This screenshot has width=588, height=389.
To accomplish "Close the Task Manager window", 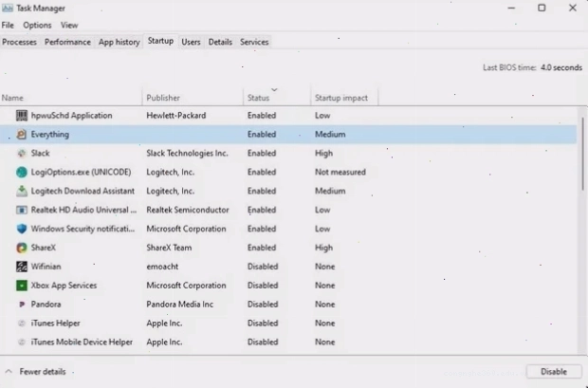I will [x=573, y=8].
